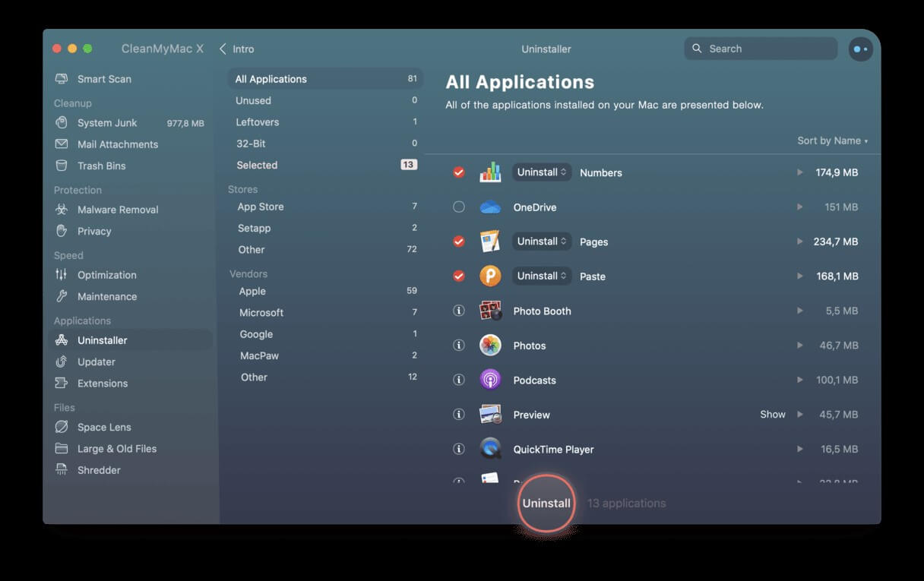Viewport: 924px width, 581px height.
Task: Uncheck the Paste application checkbox
Action: coord(459,276)
